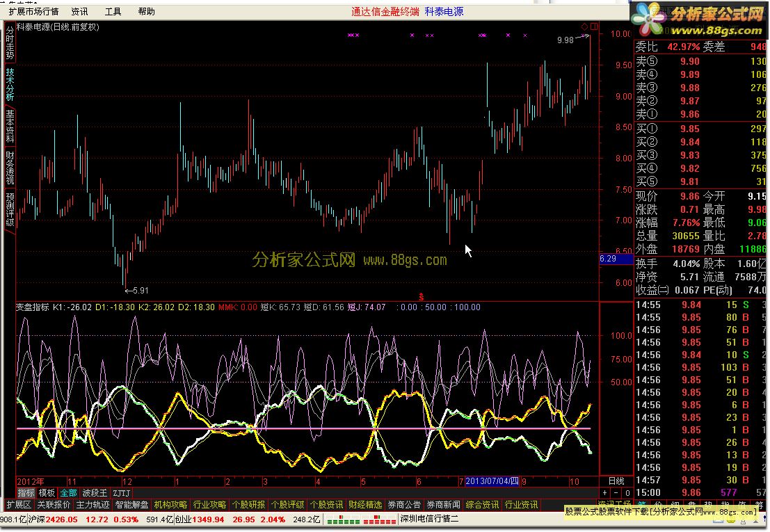Click the 深圳电信行情二 server label

(x=429, y=519)
